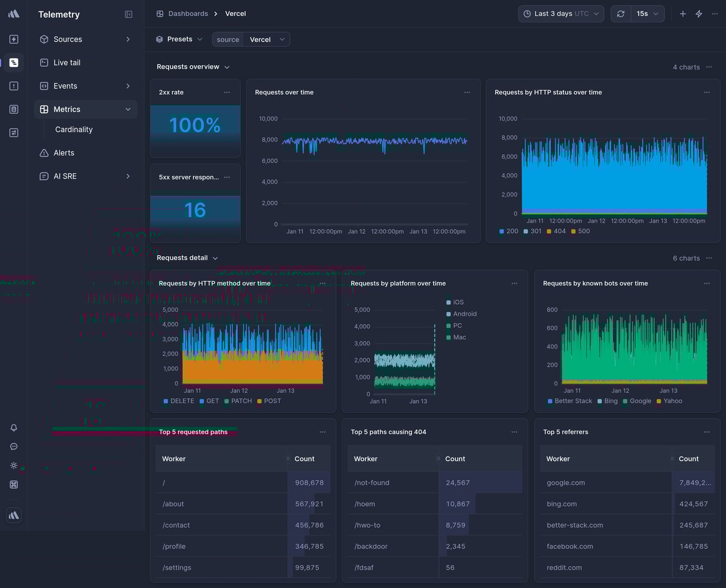This screenshot has height=588, width=726.
Task: Click the lightning bolt icon in the top bar
Action: (x=699, y=13)
